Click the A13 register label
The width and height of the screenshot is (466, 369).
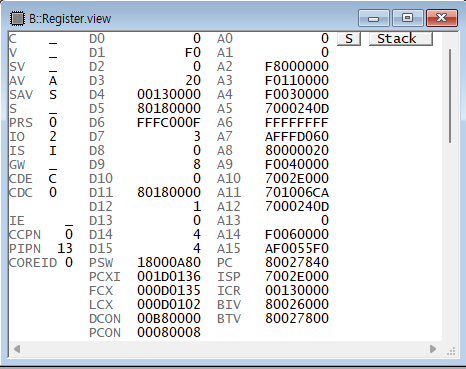tap(229, 221)
